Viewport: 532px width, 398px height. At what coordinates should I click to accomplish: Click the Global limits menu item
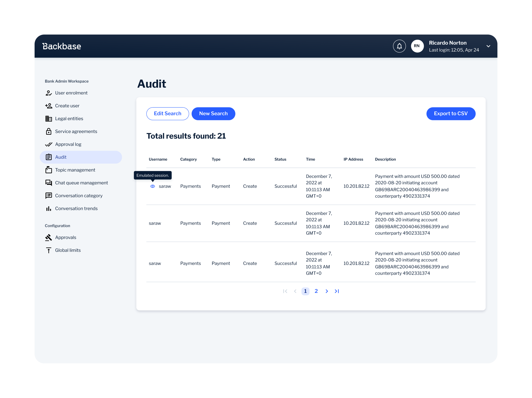(69, 250)
